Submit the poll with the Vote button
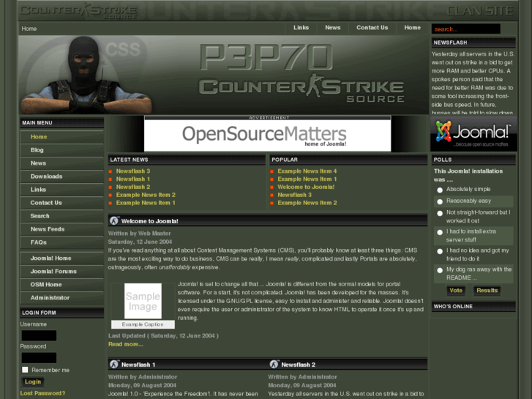The width and height of the screenshot is (532, 399). (456, 291)
